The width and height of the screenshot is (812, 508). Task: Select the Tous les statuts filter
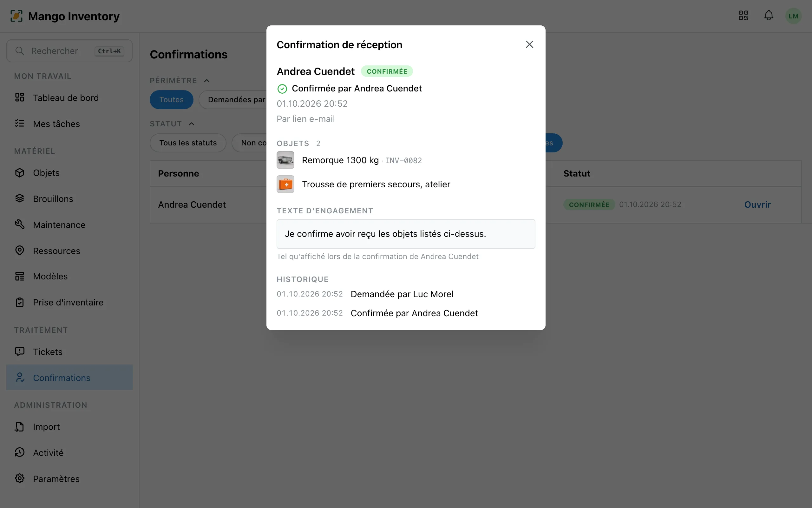(188, 143)
